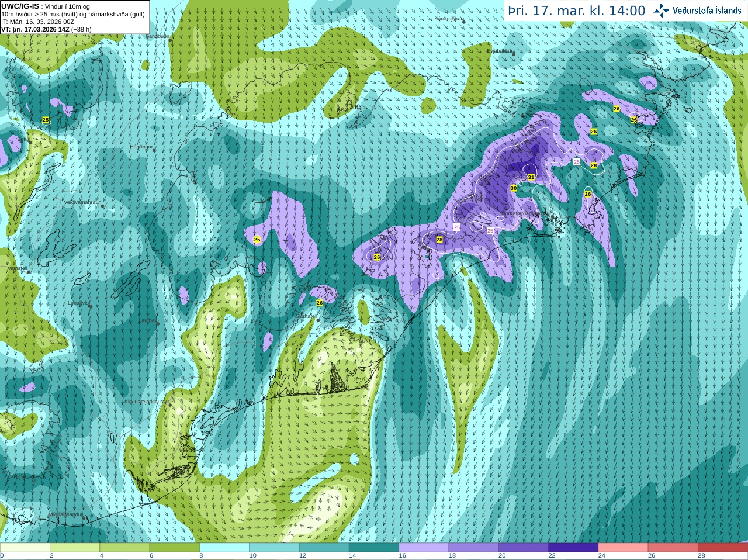Click the Sandbúðir station label

pos(157,36)
